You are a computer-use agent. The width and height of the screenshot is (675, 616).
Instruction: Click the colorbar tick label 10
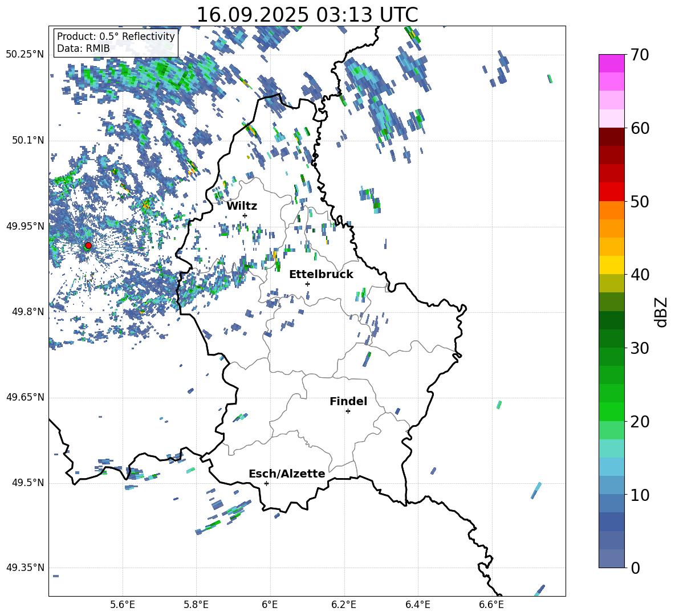pos(640,495)
